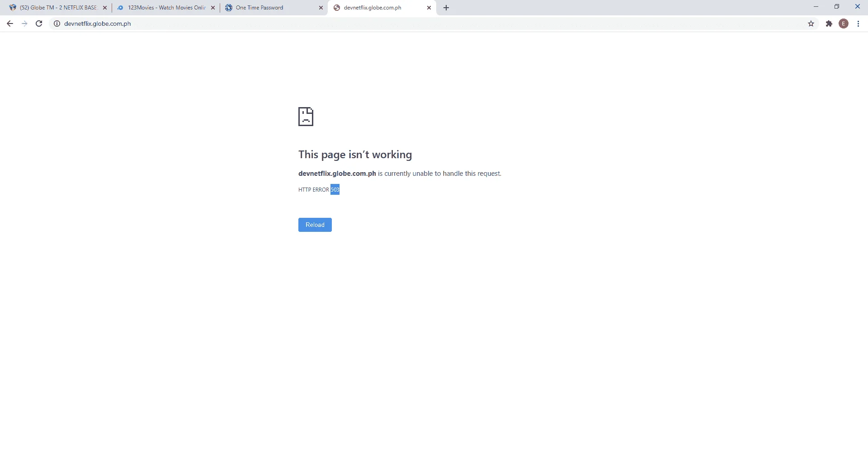Open the Extensions puzzle icon

[829, 23]
